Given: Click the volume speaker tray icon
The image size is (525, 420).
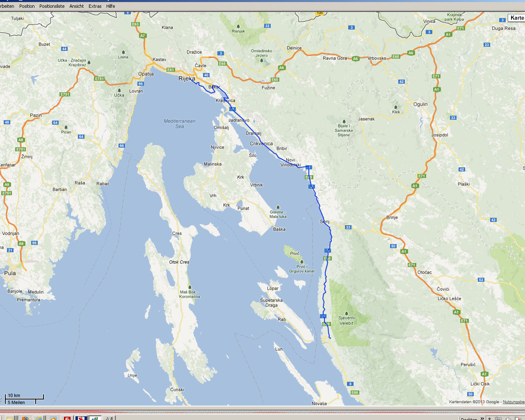Looking at the screenshot, I should point(508,418).
